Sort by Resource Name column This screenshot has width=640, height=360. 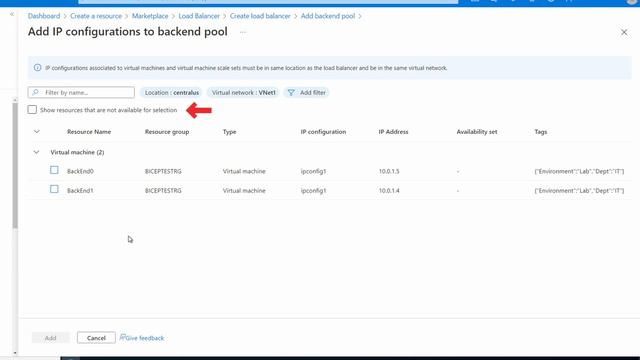tap(89, 132)
